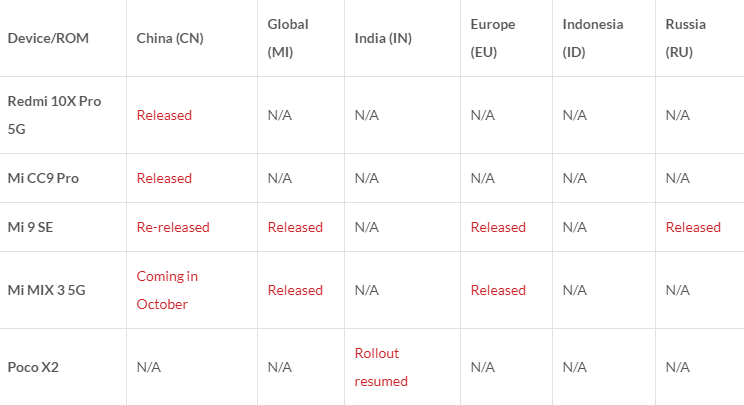The image size is (744, 405).
Task: Click Mi MIX 3 5G Europe Released link
Action: click(x=498, y=290)
